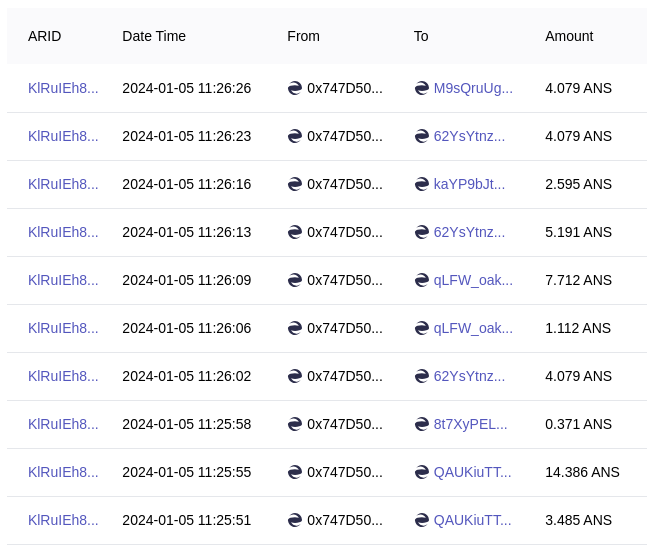Image resolution: width=647 pixels, height=546 pixels.
Task: Click From chain icon in 11:25:51 row
Action: pyautogui.click(x=295, y=520)
